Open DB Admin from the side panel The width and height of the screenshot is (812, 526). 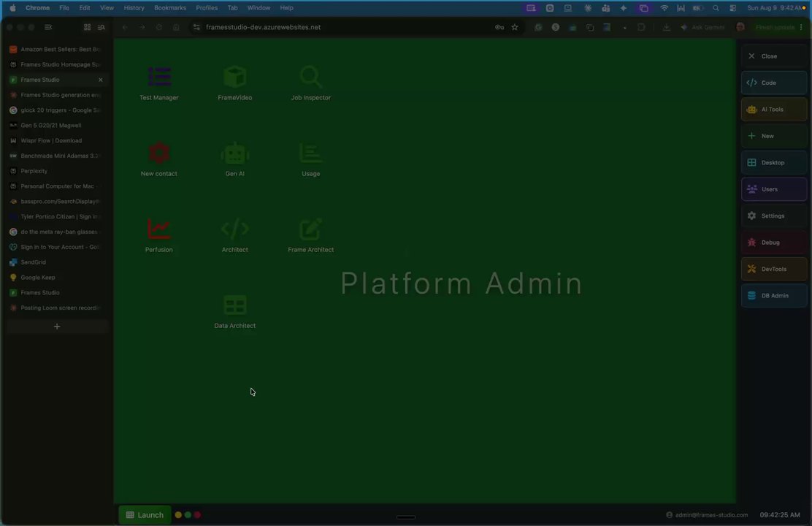[x=774, y=295]
